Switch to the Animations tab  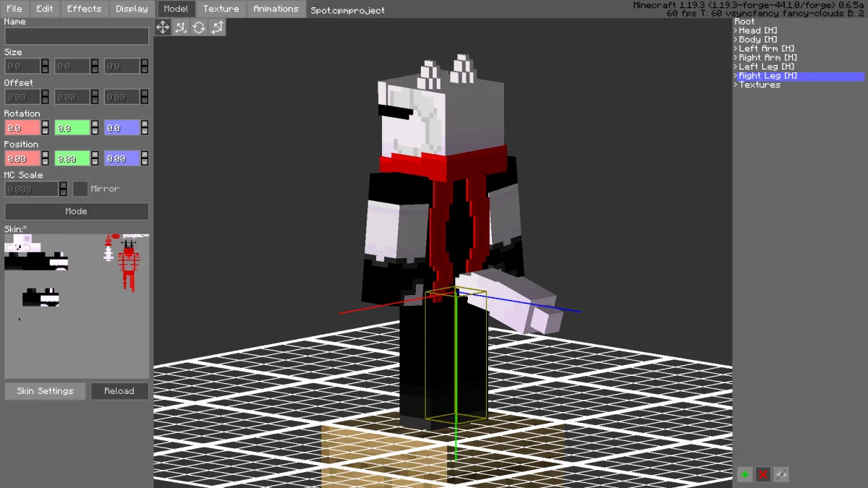pyautogui.click(x=276, y=9)
